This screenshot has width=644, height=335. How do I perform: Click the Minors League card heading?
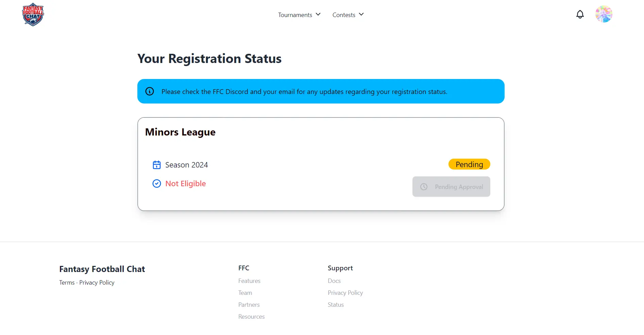point(180,132)
